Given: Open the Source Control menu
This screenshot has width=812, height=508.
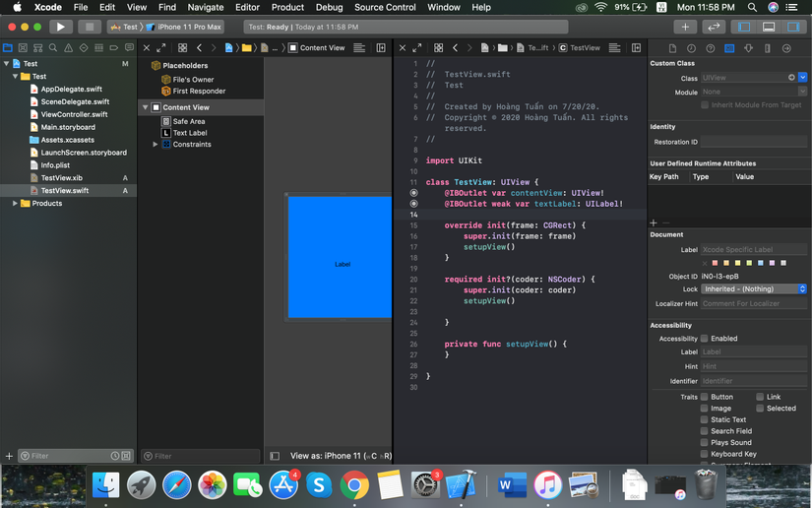Looking at the screenshot, I should (x=385, y=7).
